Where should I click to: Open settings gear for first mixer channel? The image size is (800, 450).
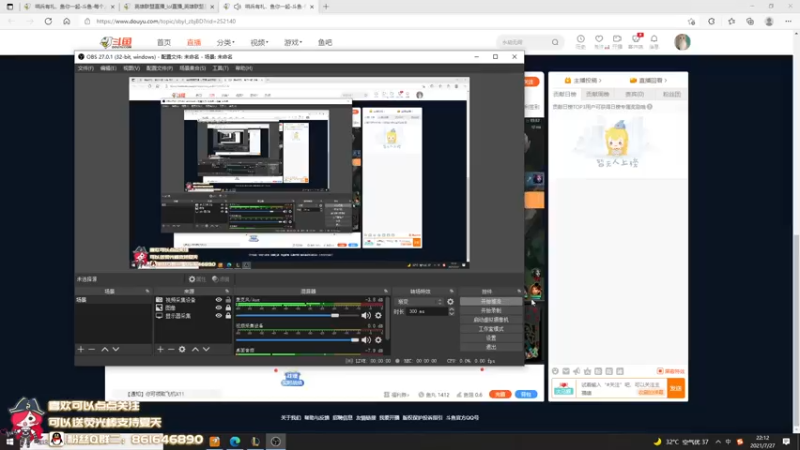378,315
